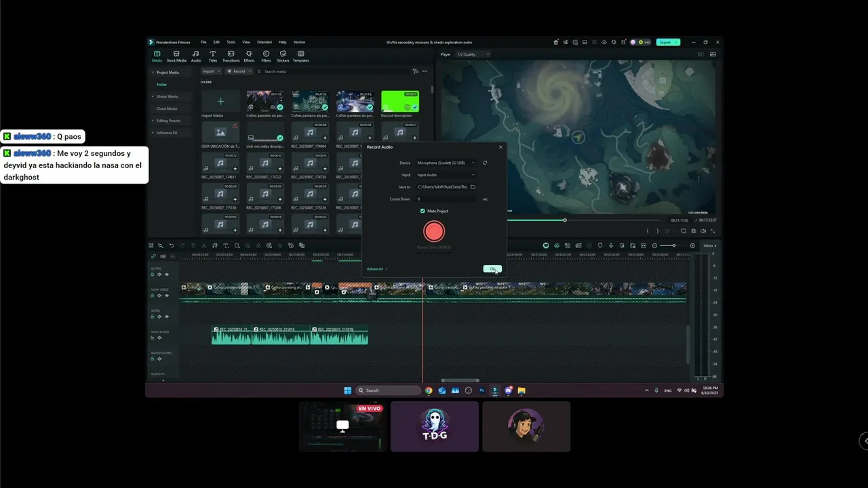Image resolution: width=868 pixels, height=488 pixels.
Task: Click the media filter icon
Action: click(415, 71)
